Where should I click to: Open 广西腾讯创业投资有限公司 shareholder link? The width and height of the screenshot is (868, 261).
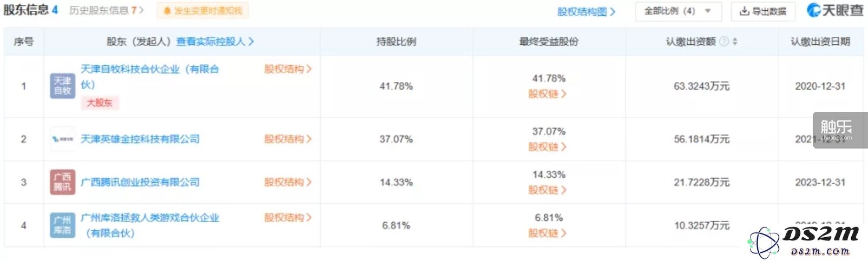click(140, 183)
